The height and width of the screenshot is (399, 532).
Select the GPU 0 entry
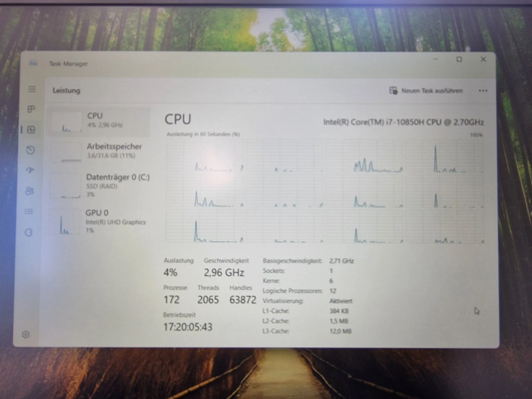coord(99,221)
